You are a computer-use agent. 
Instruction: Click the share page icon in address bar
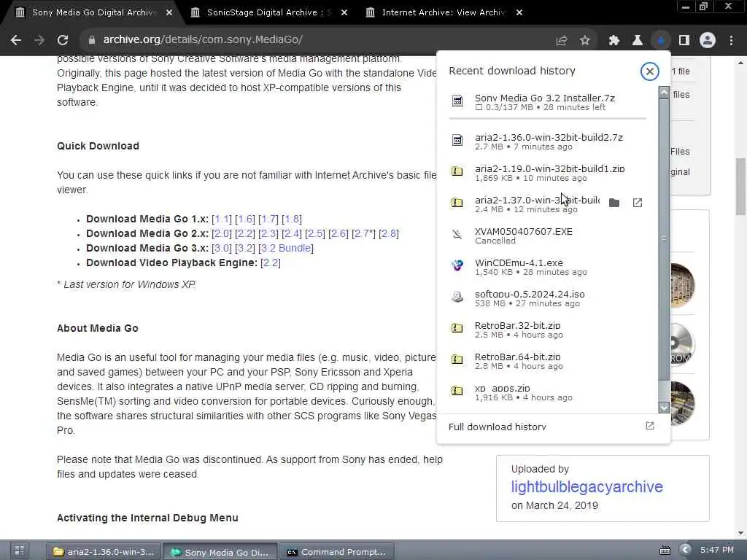click(x=562, y=41)
